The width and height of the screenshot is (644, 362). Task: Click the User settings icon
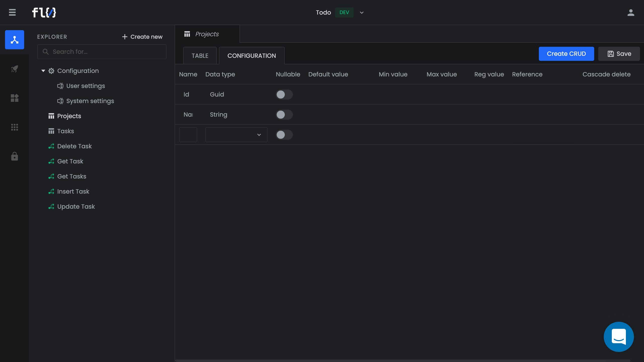point(60,86)
